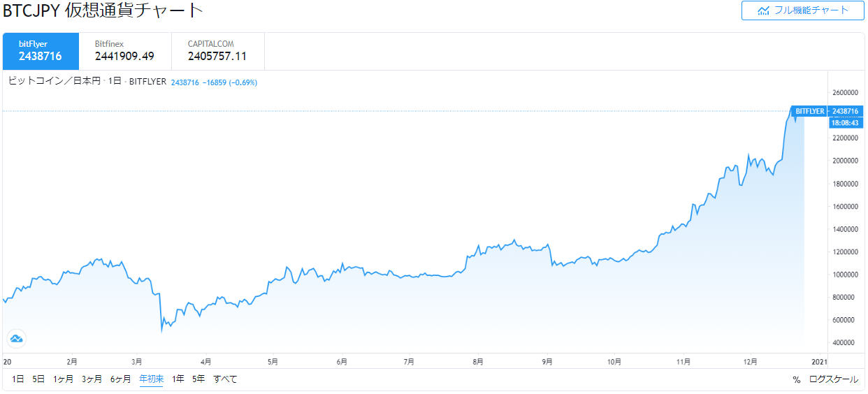The height and width of the screenshot is (394, 868).
Task: Click the 18:08:43 countdown label
Action: (846, 123)
